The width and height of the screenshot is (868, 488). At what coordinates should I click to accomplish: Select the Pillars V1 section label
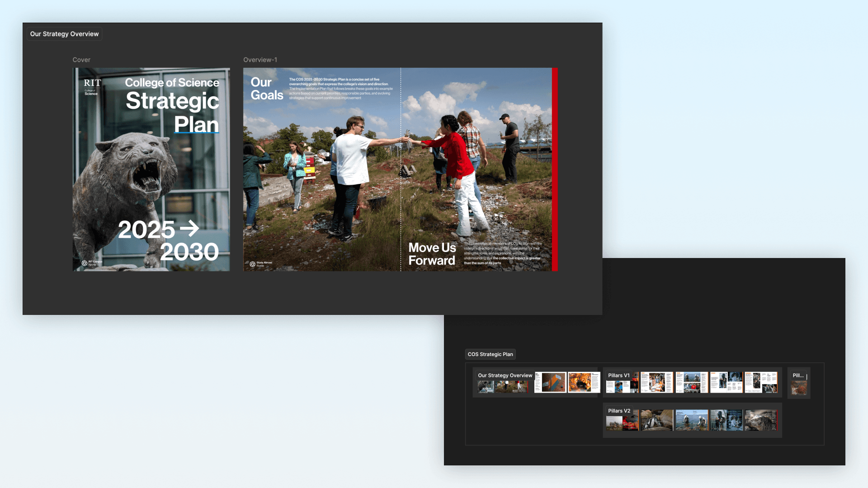coord(618,375)
